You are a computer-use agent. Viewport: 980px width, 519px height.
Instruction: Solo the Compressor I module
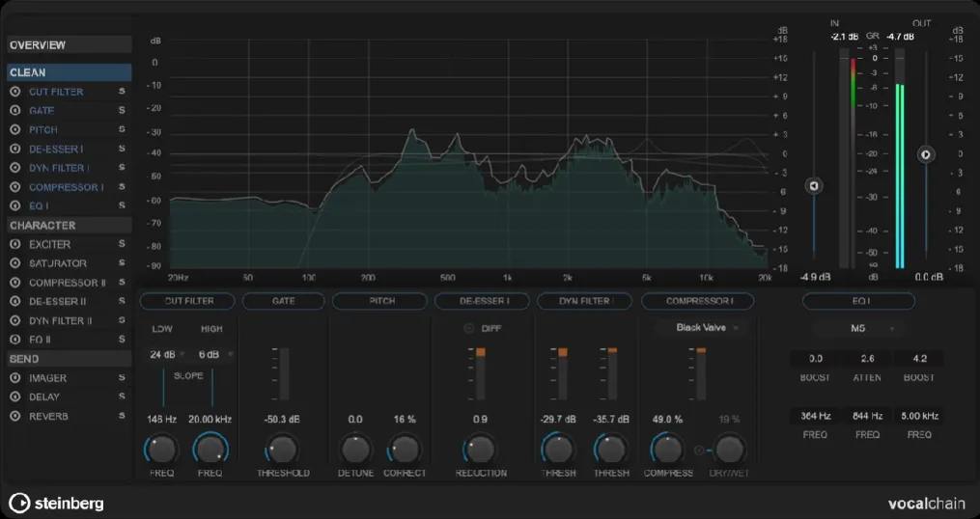pos(122,187)
